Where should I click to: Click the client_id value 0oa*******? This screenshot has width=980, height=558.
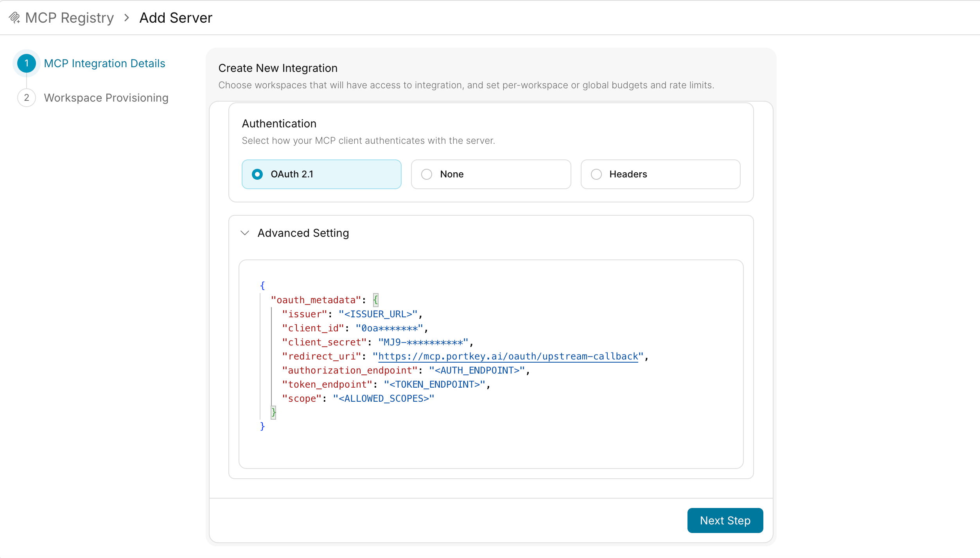(x=389, y=328)
